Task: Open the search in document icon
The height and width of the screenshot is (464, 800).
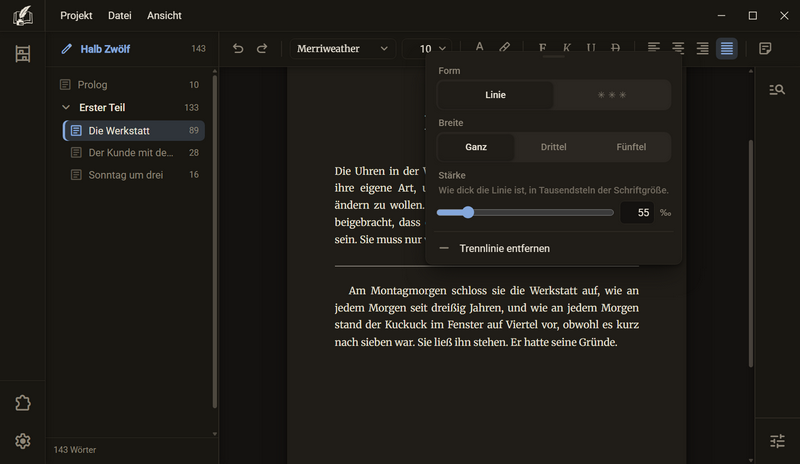Action: (x=777, y=90)
